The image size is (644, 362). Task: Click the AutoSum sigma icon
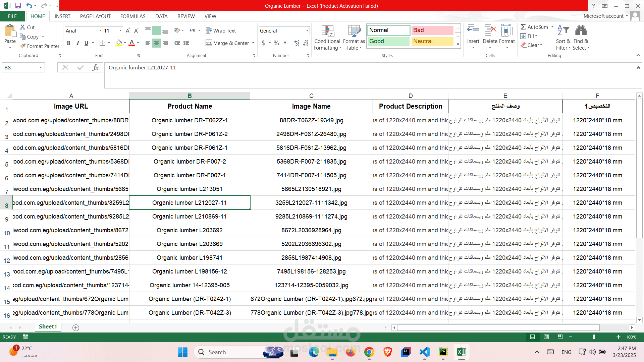point(523,27)
